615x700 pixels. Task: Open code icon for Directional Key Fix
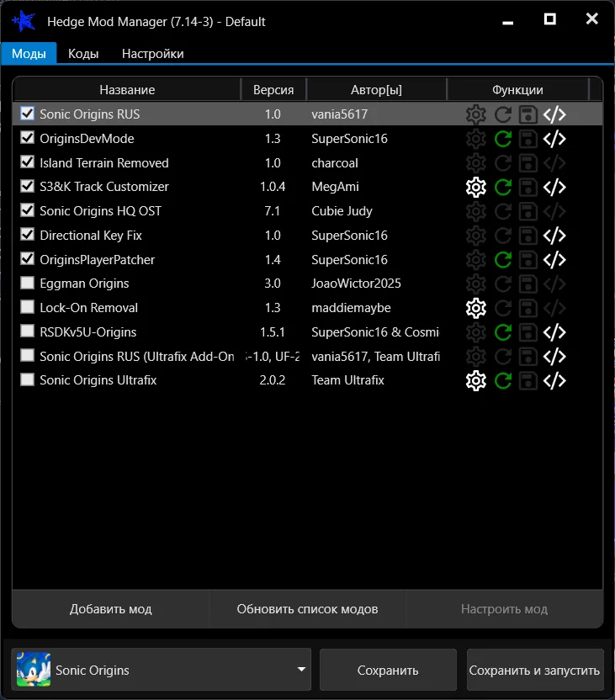554,236
